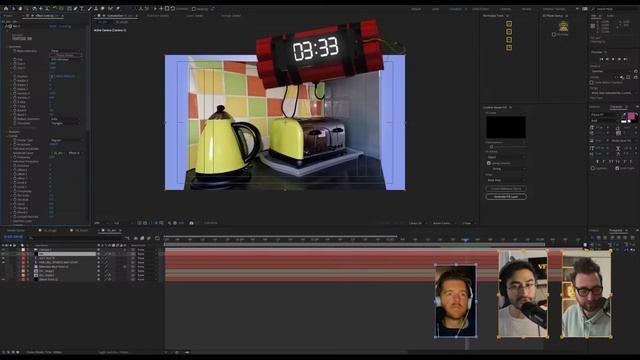Click the Camera 1 layer label color
This screenshot has height=360, width=640.
tap(23, 249)
